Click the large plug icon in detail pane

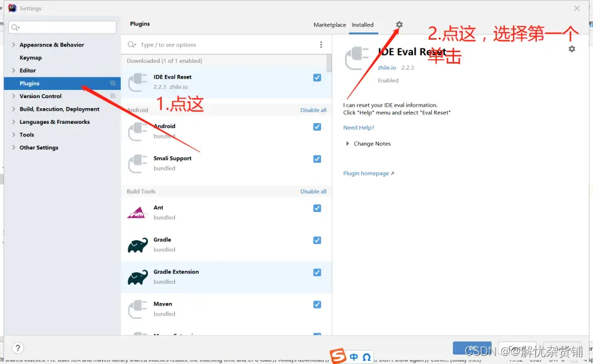point(357,58)
